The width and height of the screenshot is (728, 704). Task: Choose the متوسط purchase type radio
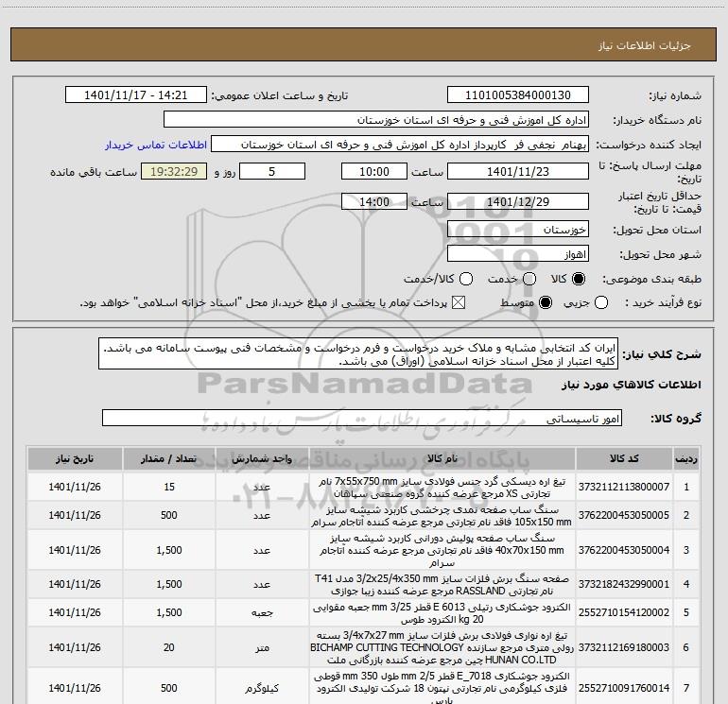pos(546,303)
